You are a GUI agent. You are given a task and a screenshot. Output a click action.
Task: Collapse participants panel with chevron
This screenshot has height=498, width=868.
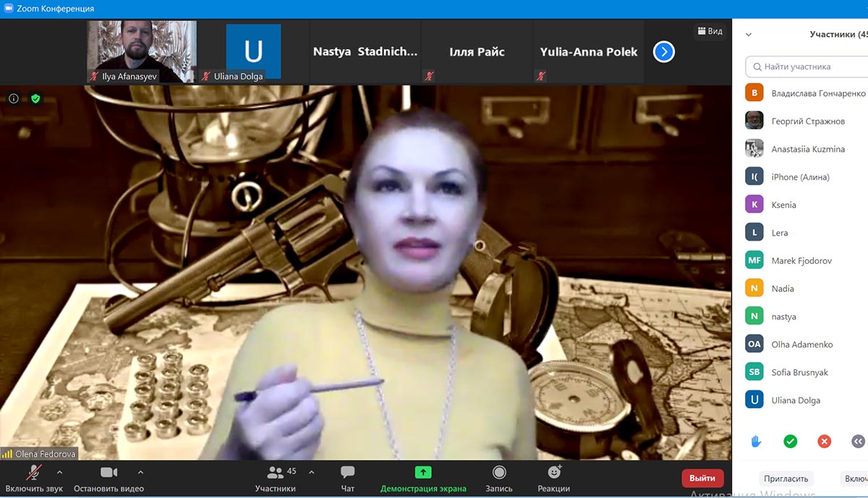pos(749,34)
